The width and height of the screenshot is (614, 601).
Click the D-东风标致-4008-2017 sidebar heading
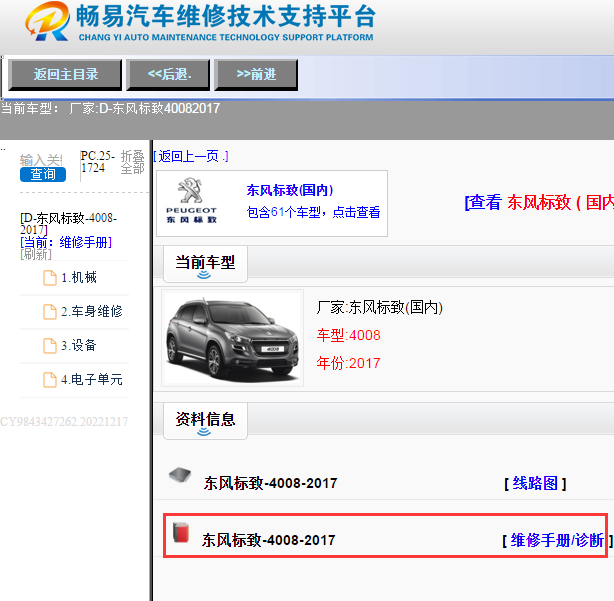point(69,224)
